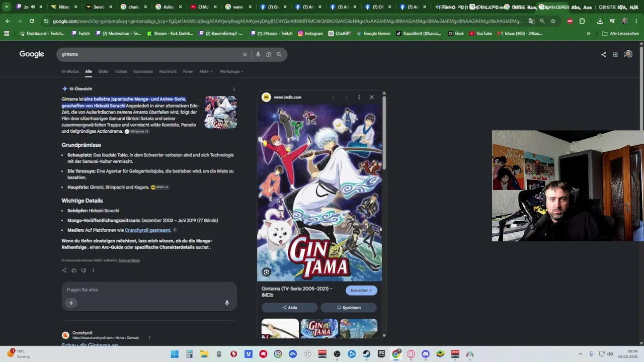644x362 pixels.
Task: Open the YouTube bookmark
Action: point(480,33)
